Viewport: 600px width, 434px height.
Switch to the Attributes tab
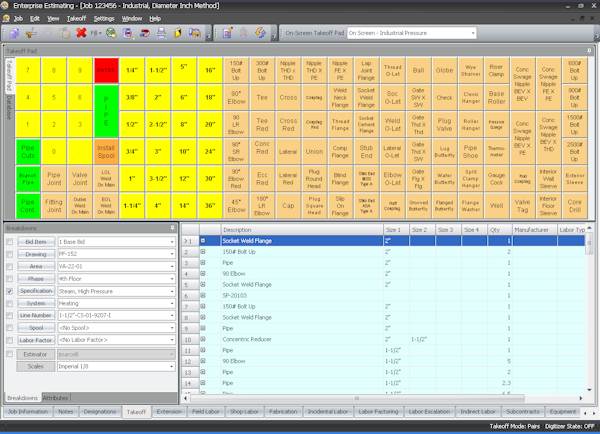tap(55, 398)
